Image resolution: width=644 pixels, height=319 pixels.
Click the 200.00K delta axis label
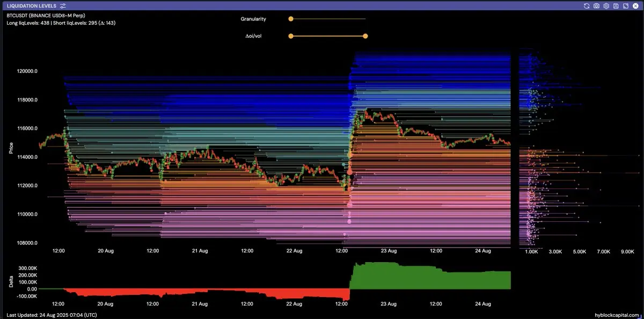27,274
